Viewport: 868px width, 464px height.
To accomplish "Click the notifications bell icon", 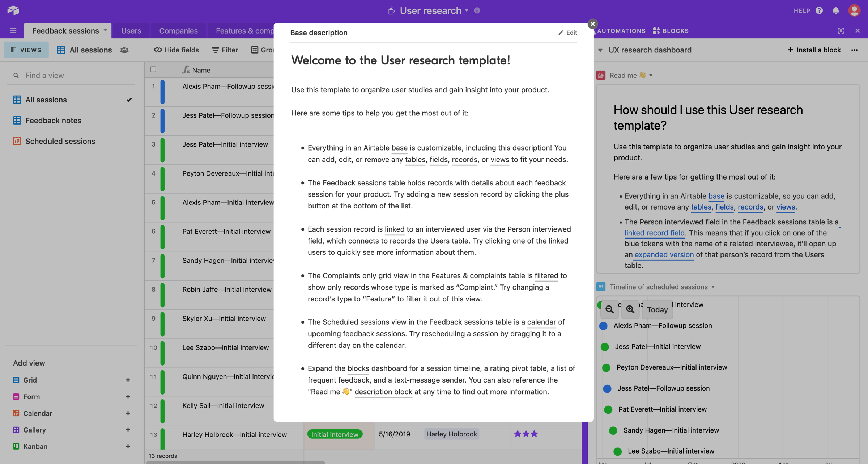I will (x=835, y=10).
